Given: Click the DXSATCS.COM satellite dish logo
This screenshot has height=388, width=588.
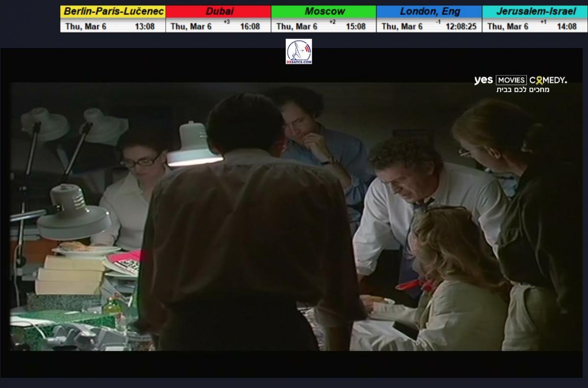Looking at the screenshot, I should pyautogui.click(x=298, y=51).
